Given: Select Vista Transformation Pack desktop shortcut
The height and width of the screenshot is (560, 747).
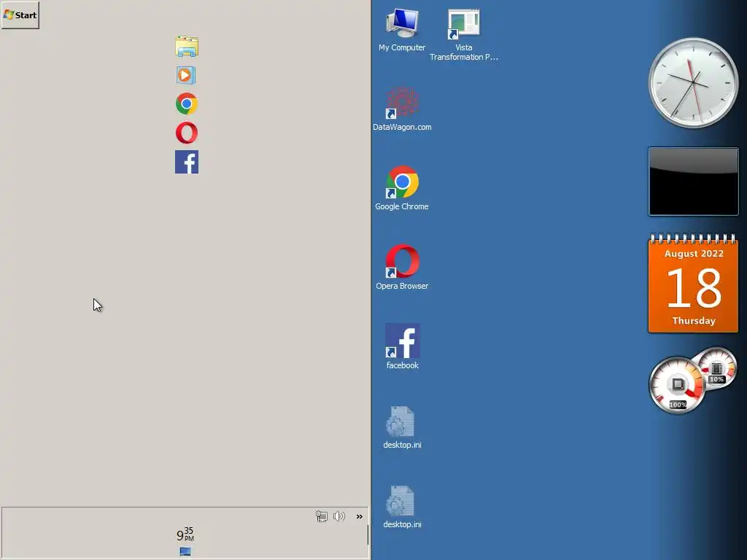Looking at the screenshot, I should pos(464,34).
